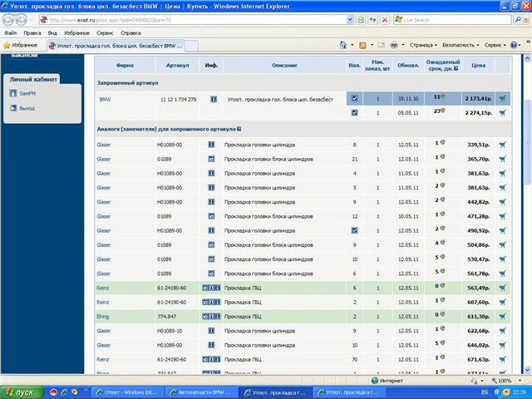Toggle availability checkbox in 2 274,15р. row
This screenshot has height=399, width=532.
pyautogui.click(x=354, y=113)
